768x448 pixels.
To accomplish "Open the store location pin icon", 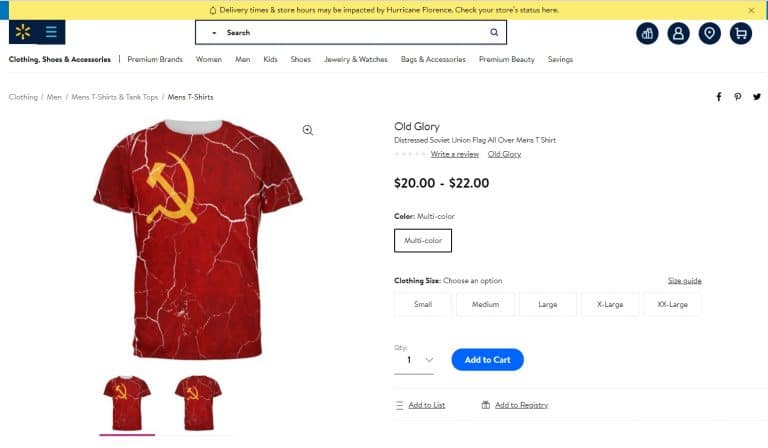I will click(x=709, y=33).
